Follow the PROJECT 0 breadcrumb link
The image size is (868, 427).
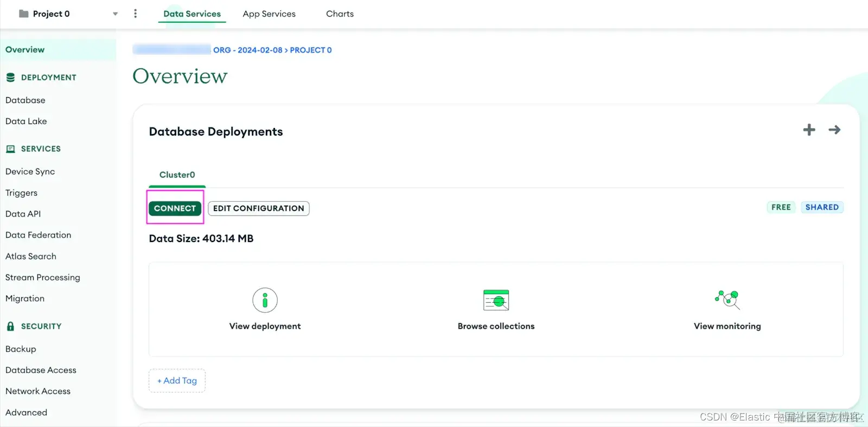point(311,50)
